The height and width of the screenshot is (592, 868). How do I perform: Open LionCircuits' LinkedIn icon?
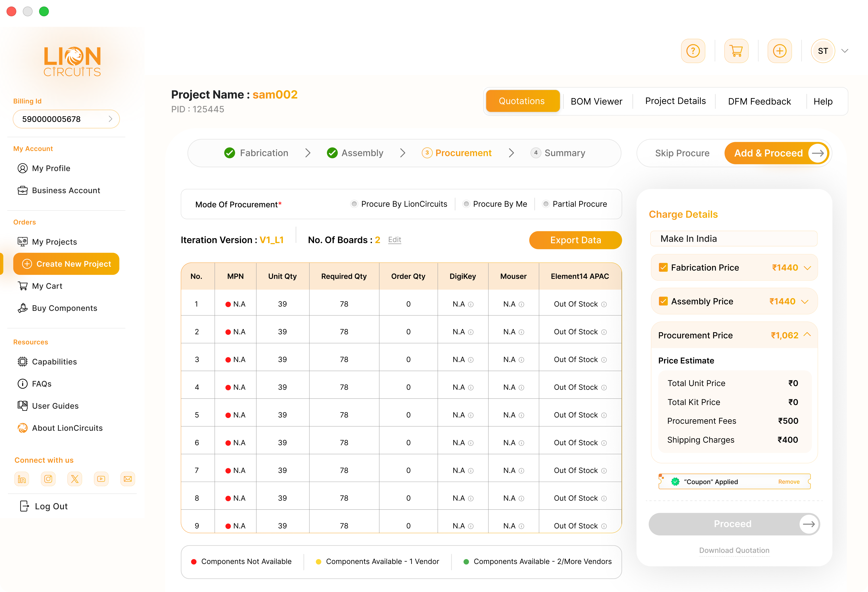[x=22, y=479]
